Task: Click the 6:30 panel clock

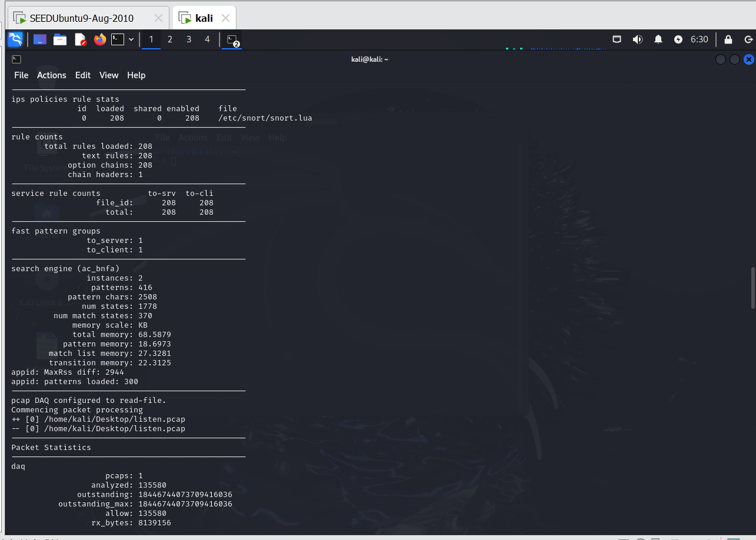Action: click(700, 39)
